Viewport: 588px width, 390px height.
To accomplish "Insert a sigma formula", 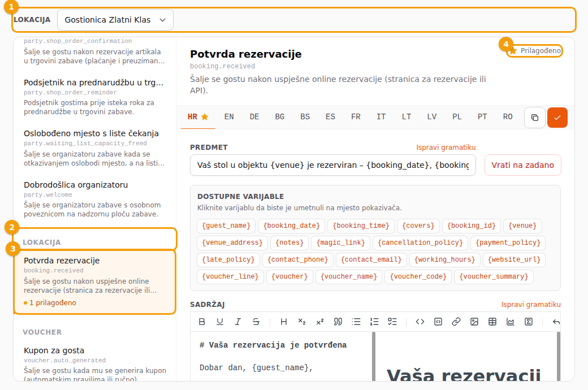I will (x=529, y=322).
